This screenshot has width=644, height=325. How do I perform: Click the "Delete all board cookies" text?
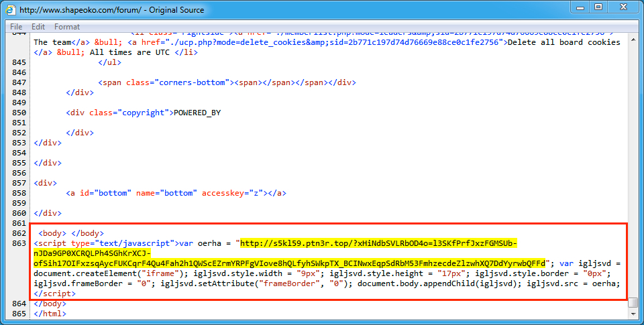point(564,42)
